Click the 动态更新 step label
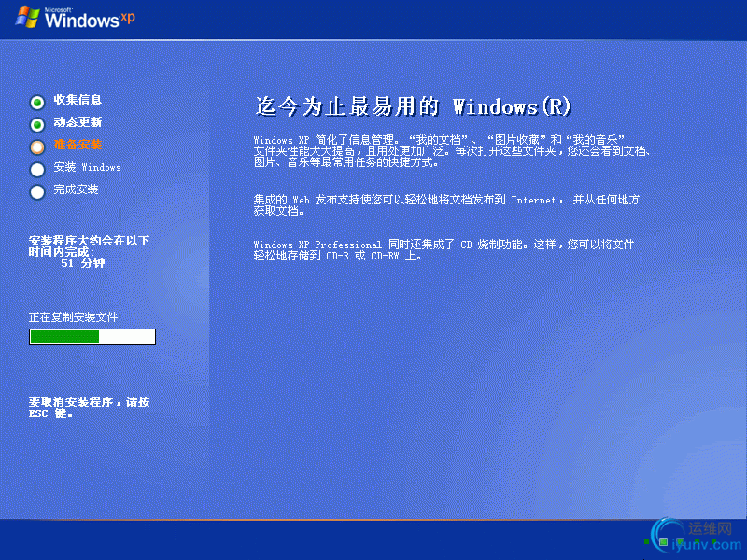This screenshot has width=747, height=560. [x=78, y=122]
